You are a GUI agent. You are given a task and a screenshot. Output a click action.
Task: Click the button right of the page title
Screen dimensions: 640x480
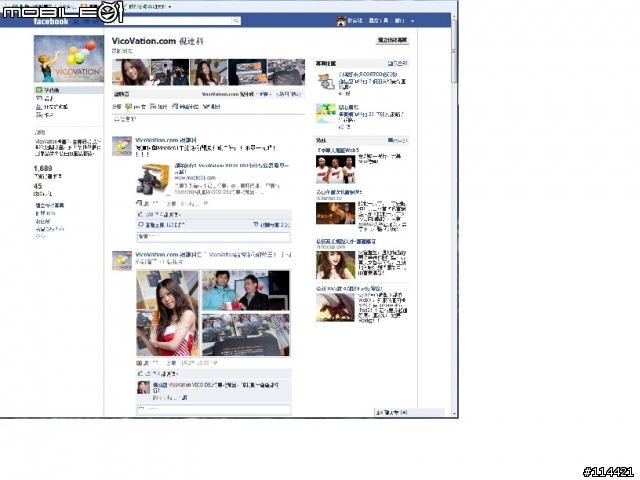coord(392,40)
